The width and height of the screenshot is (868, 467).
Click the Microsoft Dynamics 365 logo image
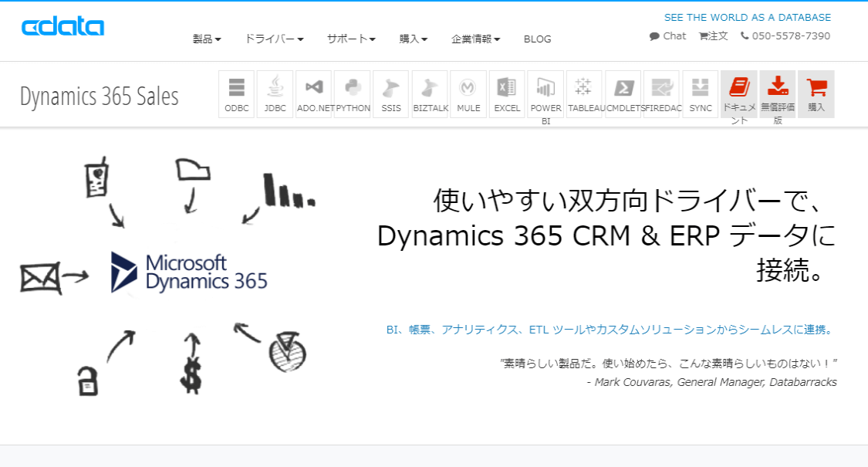[189, 272]
